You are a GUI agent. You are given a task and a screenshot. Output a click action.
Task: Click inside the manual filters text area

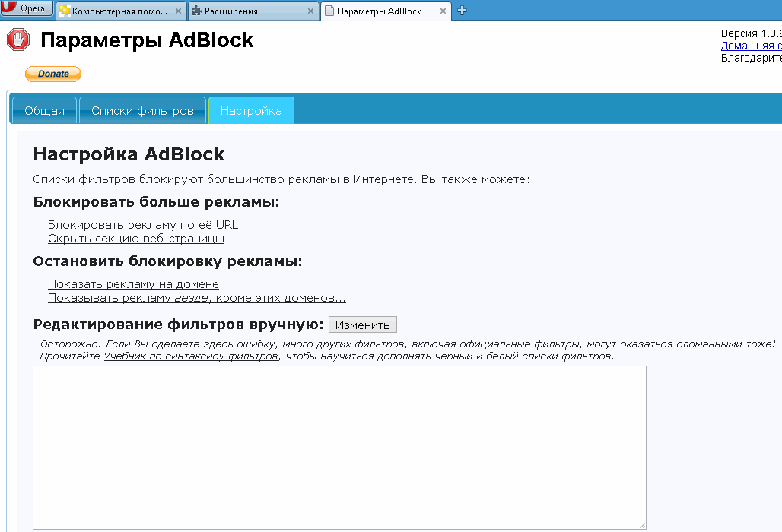[339, 447]
